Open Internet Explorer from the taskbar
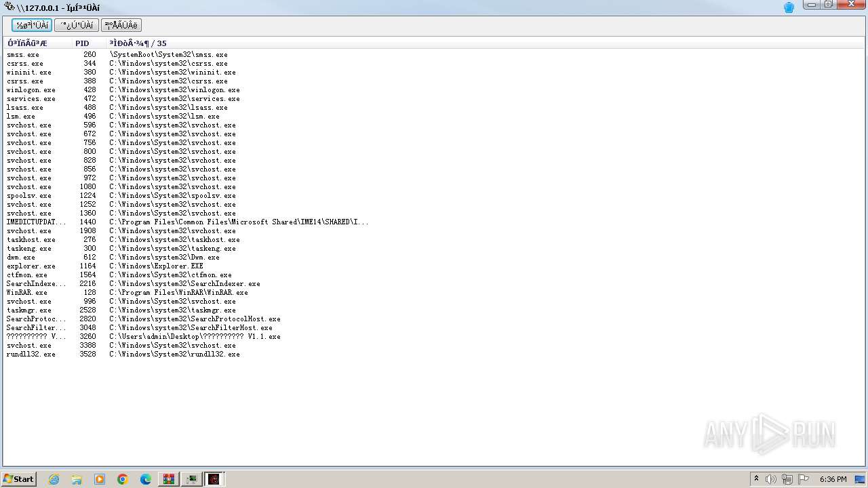Screen dimensions: 868x488 click(x=54, y=479)
